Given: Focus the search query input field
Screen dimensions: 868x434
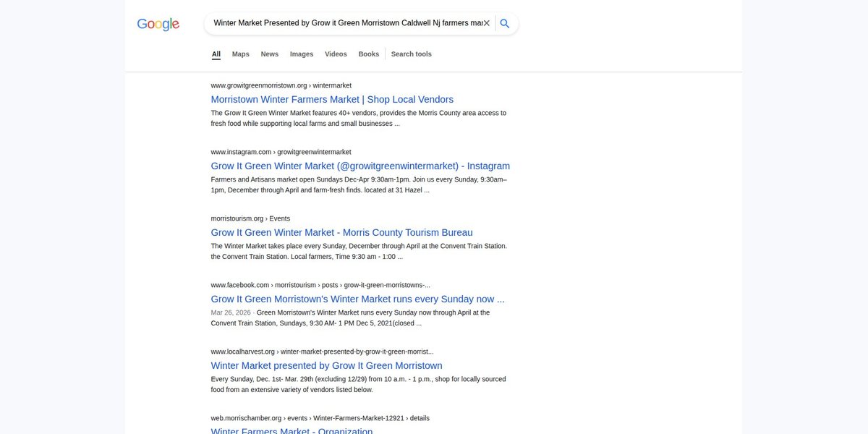Looking at the screenshot, I should tap(347, 23).
